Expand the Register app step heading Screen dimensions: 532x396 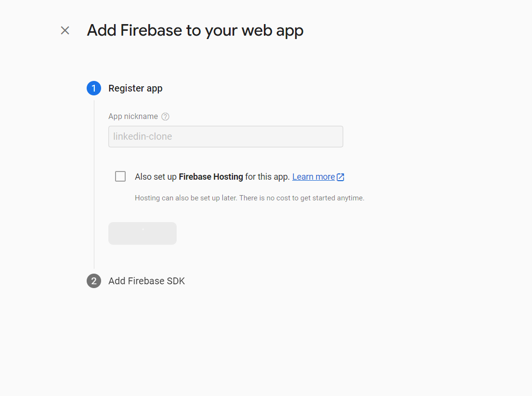pyautogui.click(x=135, y=88)
